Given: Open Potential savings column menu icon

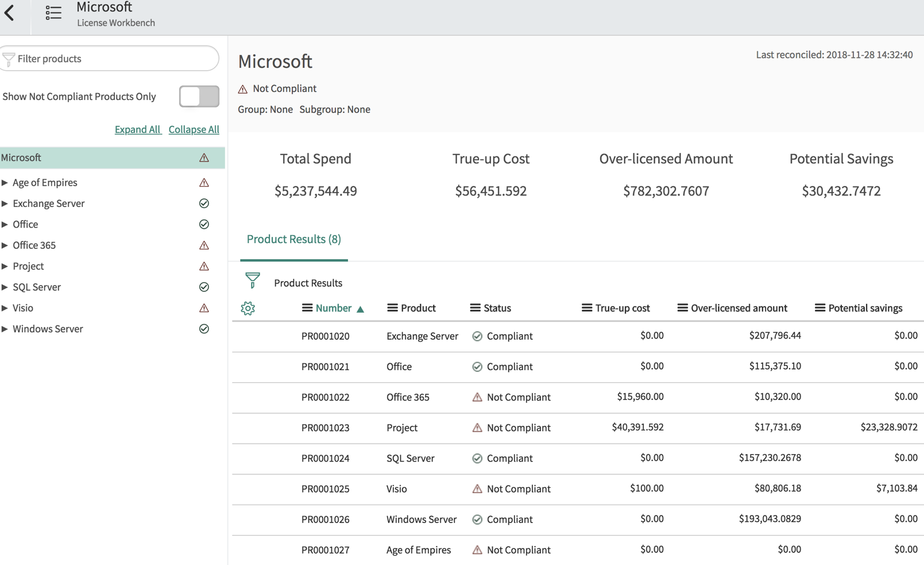Looking at the screenshot, I should click(820, 308).
